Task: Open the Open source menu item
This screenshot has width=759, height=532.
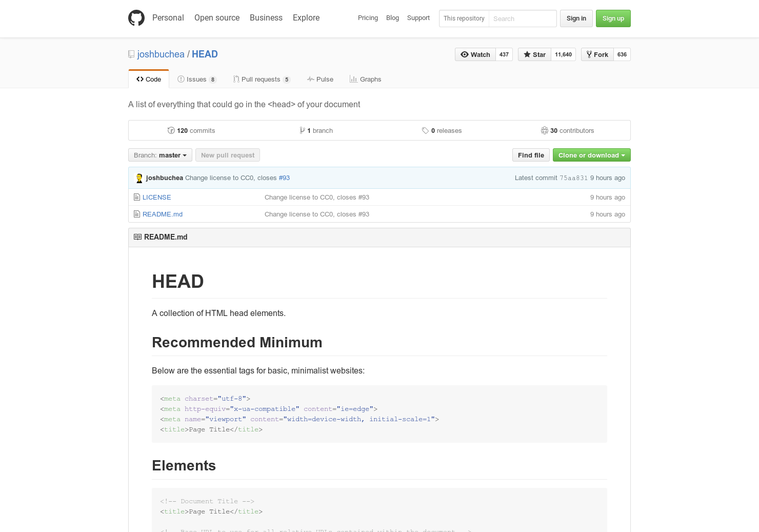Action: click(217, 17)
